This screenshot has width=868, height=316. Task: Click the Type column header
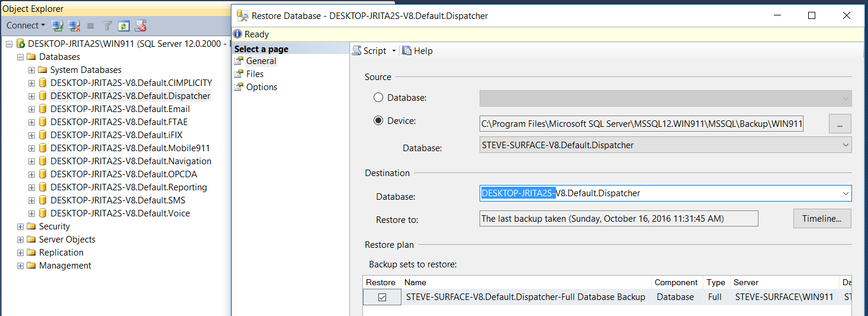click(x=716, y=282)
